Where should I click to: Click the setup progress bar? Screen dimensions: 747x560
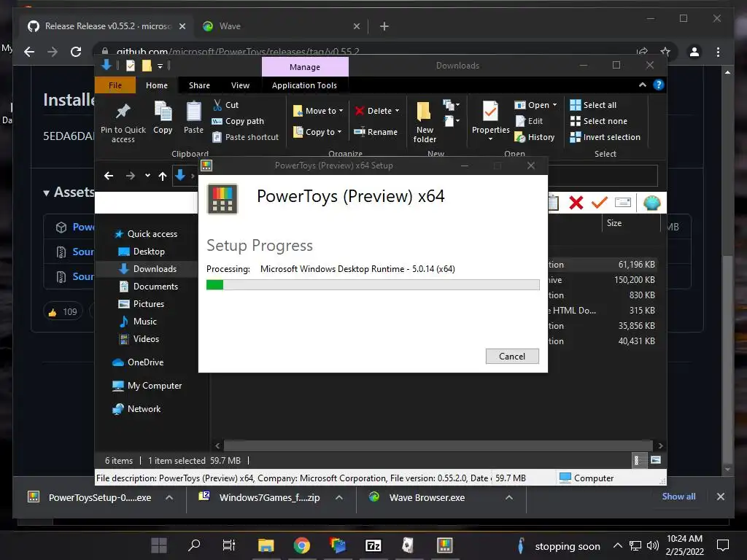pyautogui.click(x=373, y=285)
